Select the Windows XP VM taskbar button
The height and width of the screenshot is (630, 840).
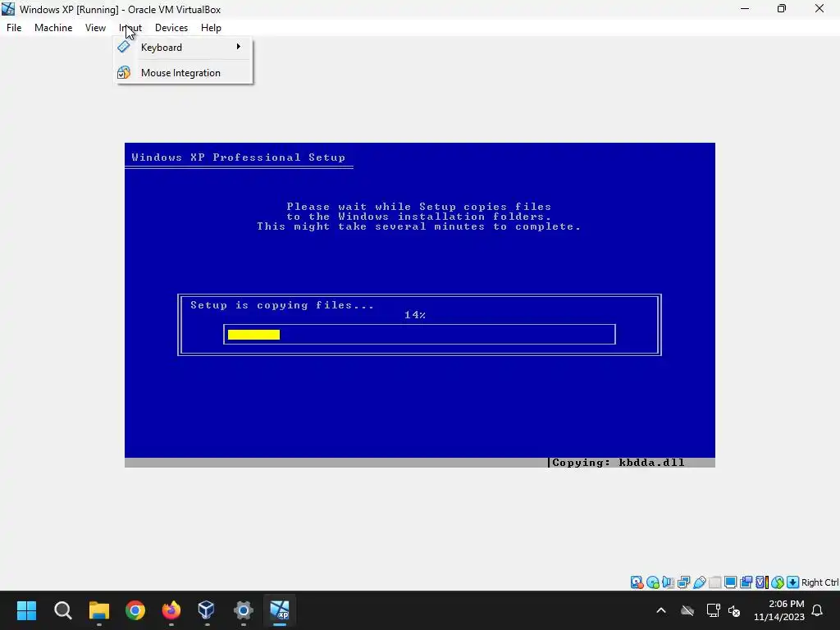point(280,610)
